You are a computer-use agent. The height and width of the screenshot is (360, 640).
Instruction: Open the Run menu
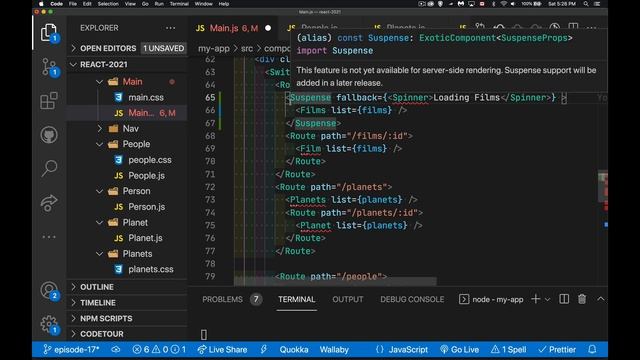point(159,4)
